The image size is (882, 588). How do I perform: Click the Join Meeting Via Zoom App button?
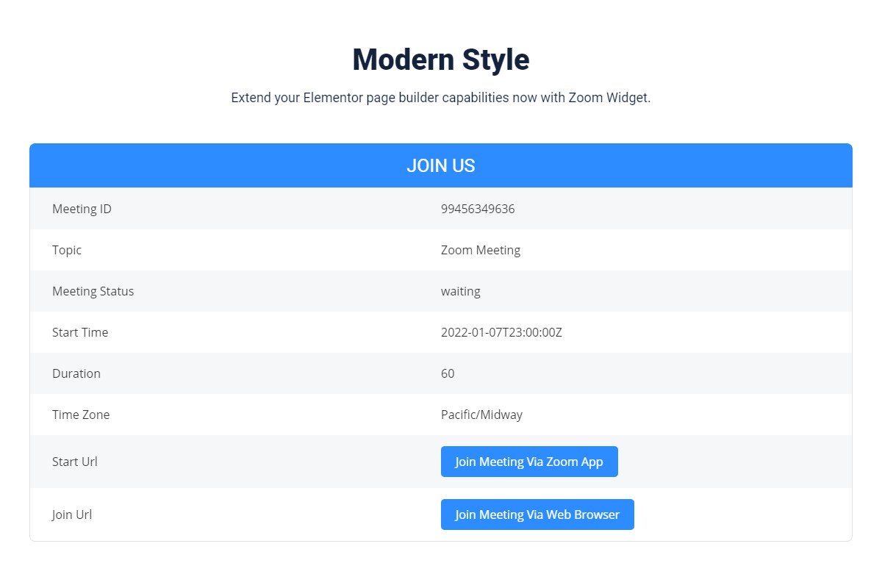click(529, 462)
